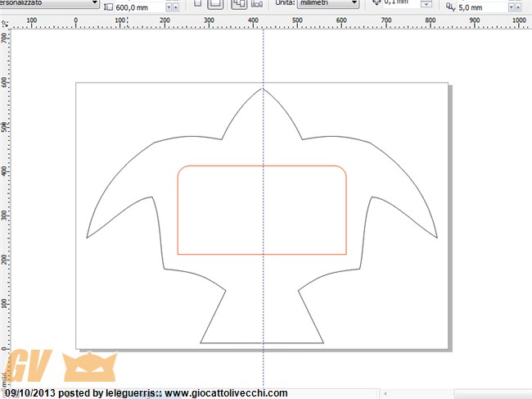Screen dimensions: 532x399
Task: Click the duplicate distance icon
Action: 449,7
